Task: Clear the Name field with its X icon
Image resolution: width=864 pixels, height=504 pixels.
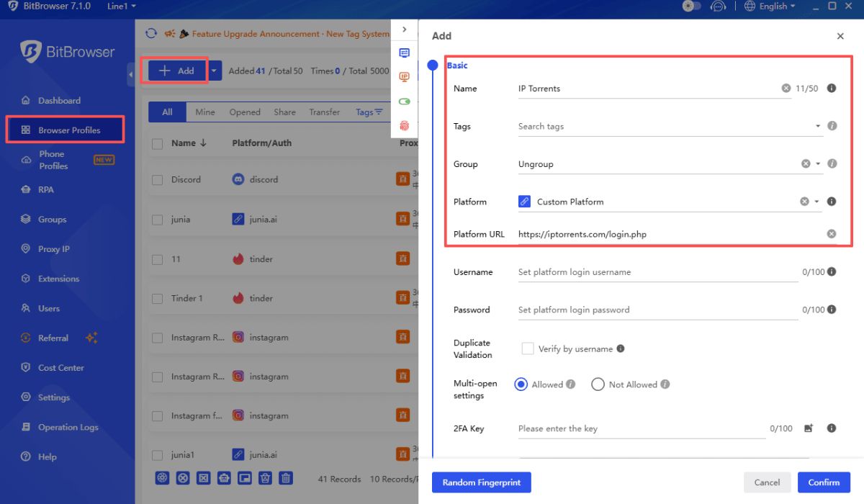Action: pyautogui.click(x=786, y=89)
